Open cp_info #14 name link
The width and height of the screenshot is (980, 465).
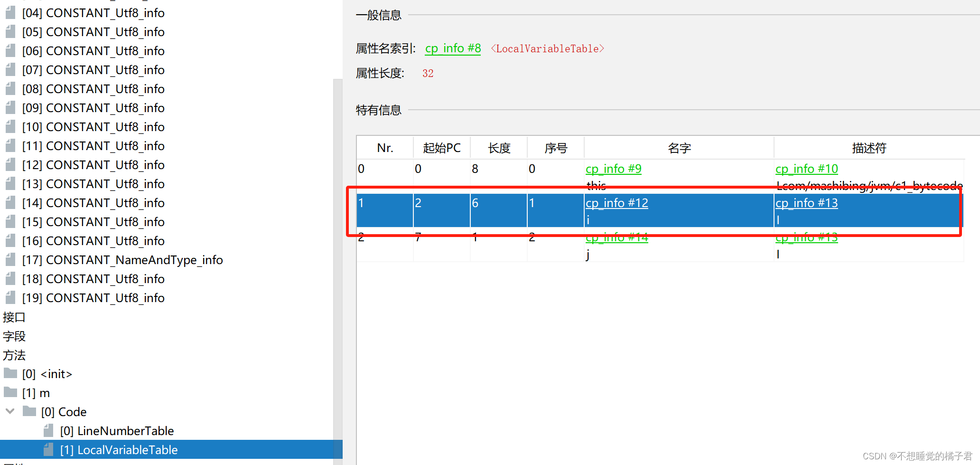pyautogui.click(x=616, y=237)
